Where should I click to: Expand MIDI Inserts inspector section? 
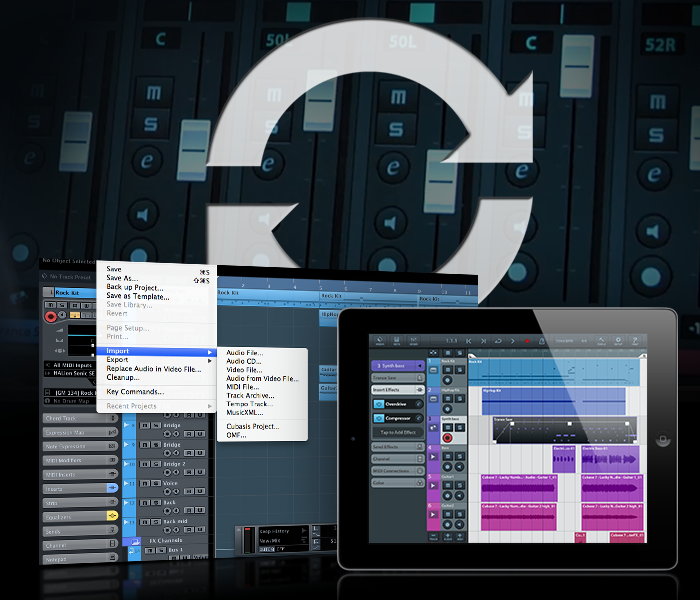pos(80,475)
